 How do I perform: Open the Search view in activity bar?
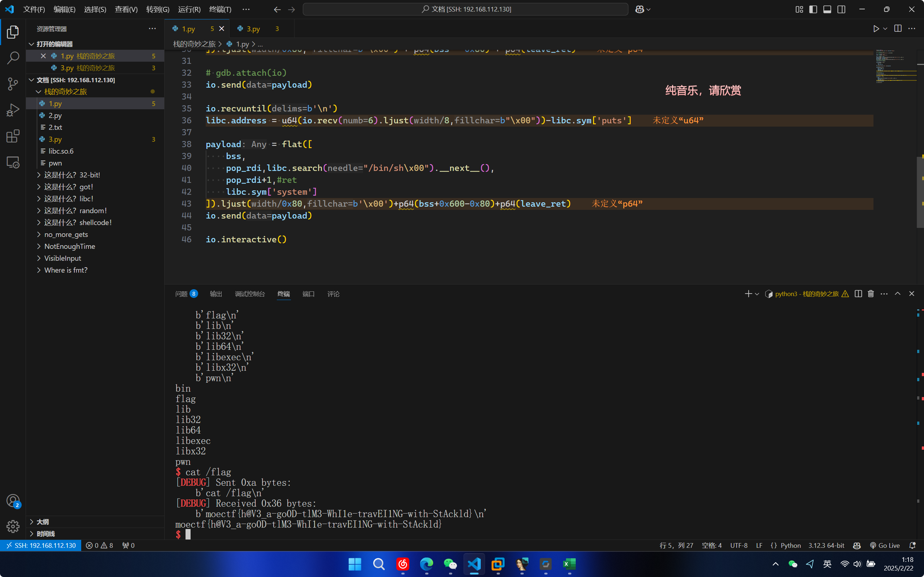tap(13, 58)
